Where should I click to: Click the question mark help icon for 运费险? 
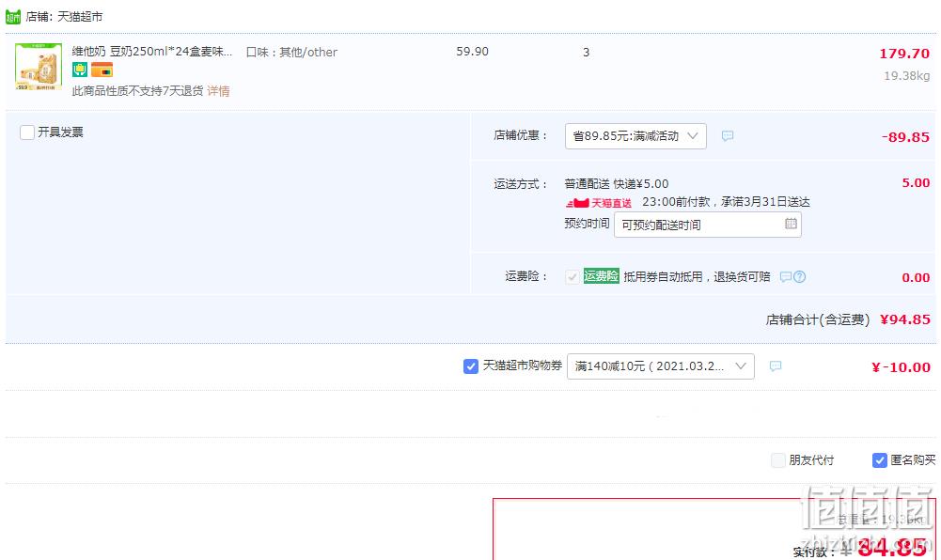click(x=799, y=276)
